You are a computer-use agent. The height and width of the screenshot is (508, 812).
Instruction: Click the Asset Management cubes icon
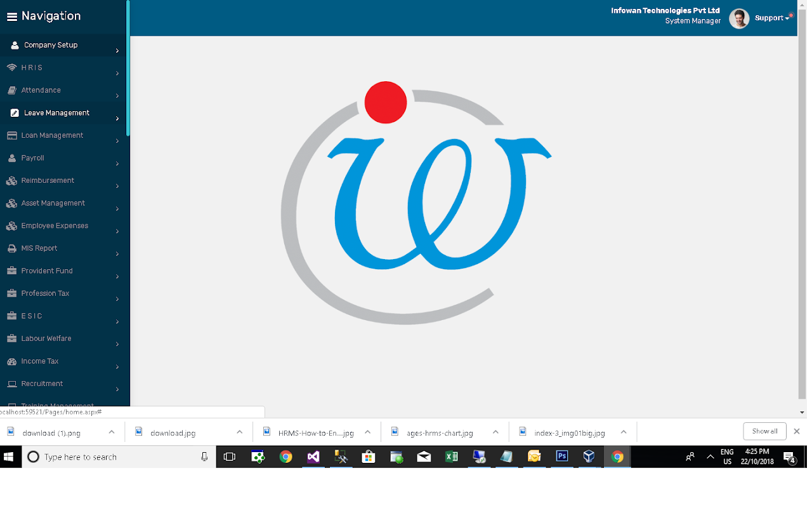coord(11,203)
